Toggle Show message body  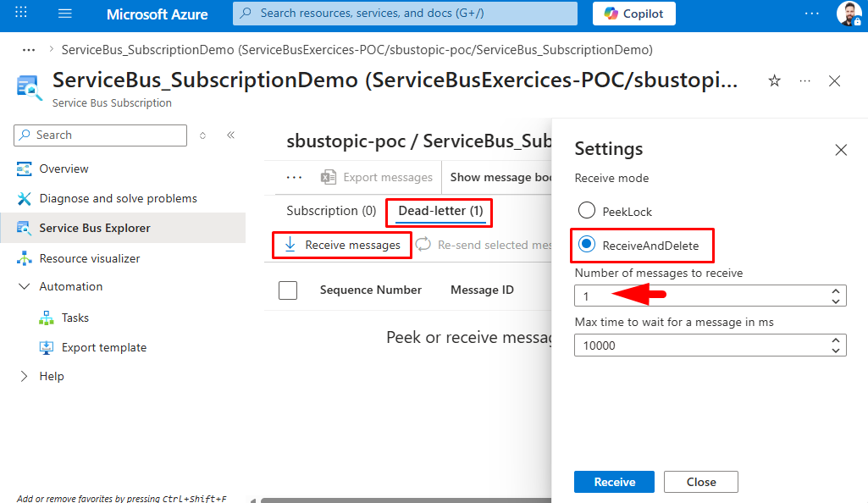pos(500,177)
